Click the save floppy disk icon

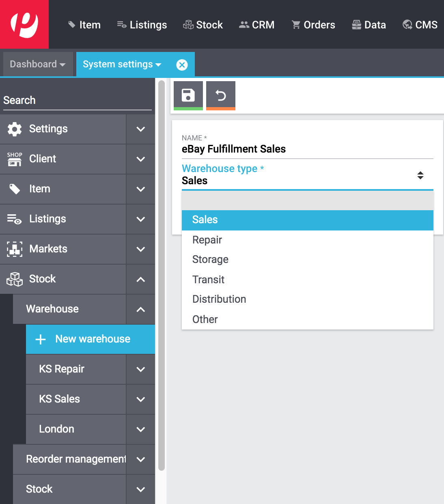tap(188, 95)
